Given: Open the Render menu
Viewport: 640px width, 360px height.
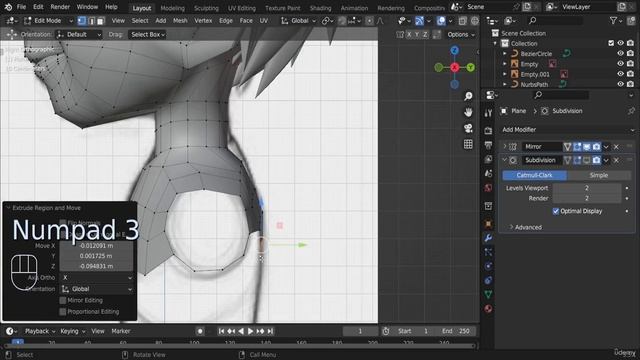Looking at the screenshot, I should coord(60,7).
